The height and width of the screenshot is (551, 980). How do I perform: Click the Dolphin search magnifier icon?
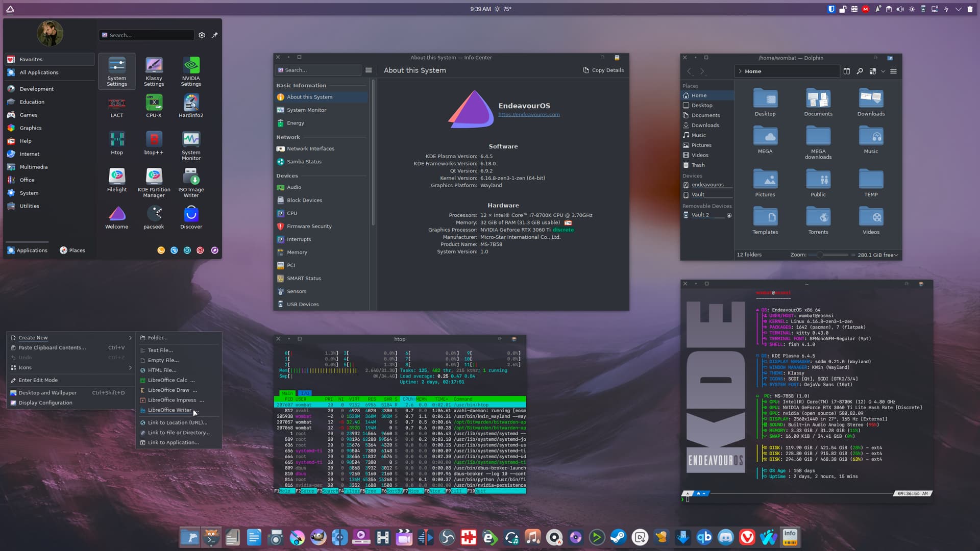click(860, 71)
